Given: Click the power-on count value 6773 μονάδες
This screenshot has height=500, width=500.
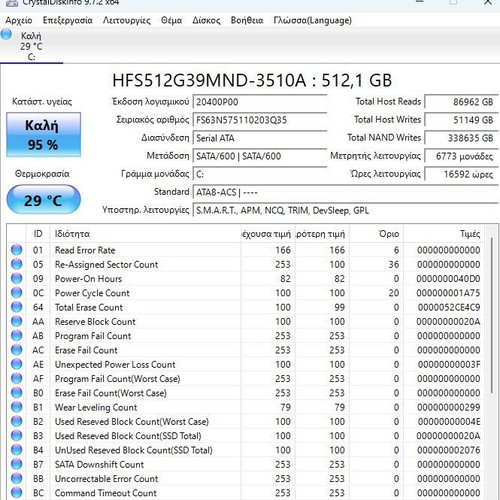Looking at the screenshot, I should [x=461, y=156].
